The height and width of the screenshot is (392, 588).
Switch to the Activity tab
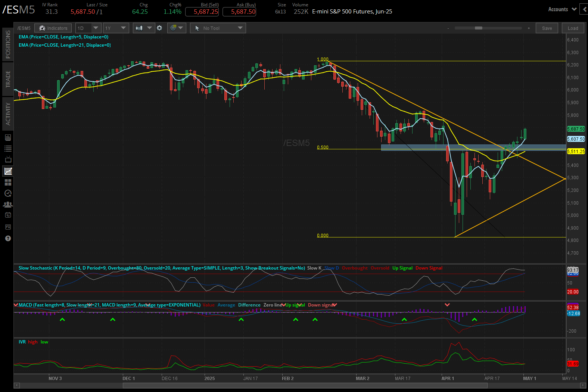[8, 114]
